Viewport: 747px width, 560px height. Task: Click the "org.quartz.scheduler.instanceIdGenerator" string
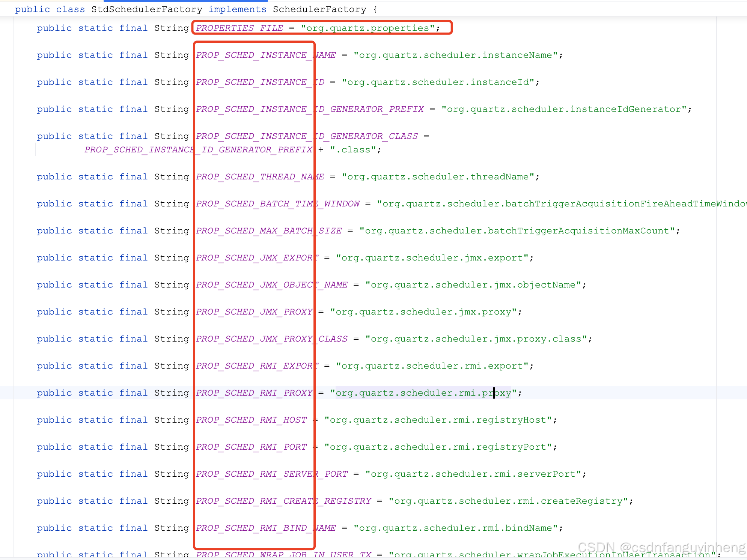pos(564,109)
